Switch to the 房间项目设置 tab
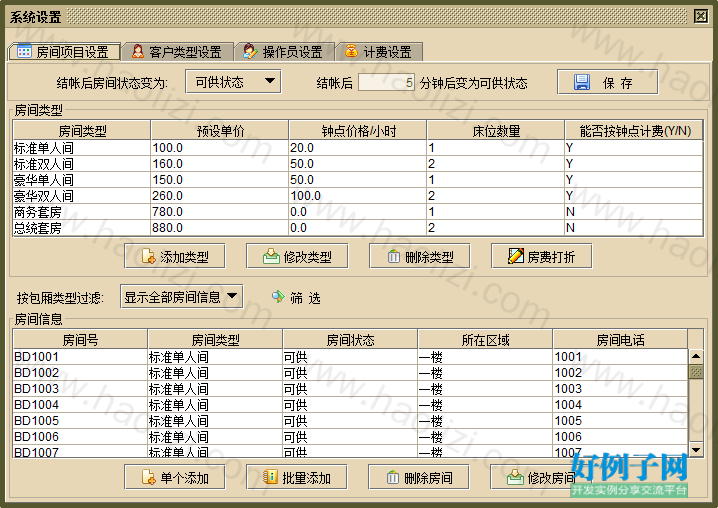 pyautogui.click(x=65, y=52)
